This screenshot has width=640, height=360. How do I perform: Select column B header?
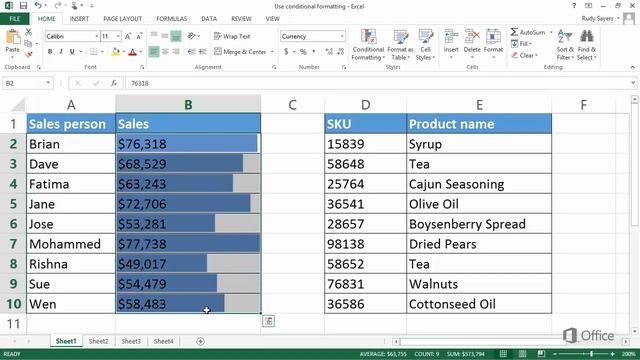coord(188,104)
